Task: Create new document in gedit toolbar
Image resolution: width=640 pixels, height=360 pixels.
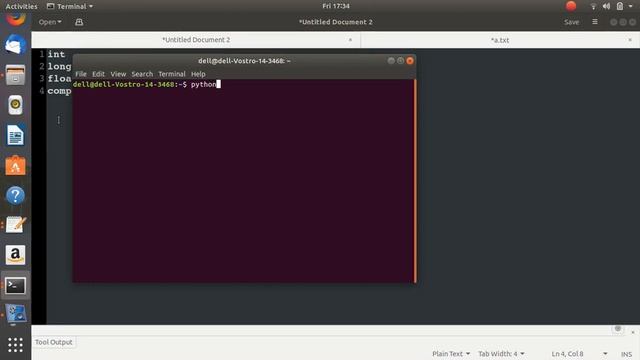Action: click(x=79, y=22)
